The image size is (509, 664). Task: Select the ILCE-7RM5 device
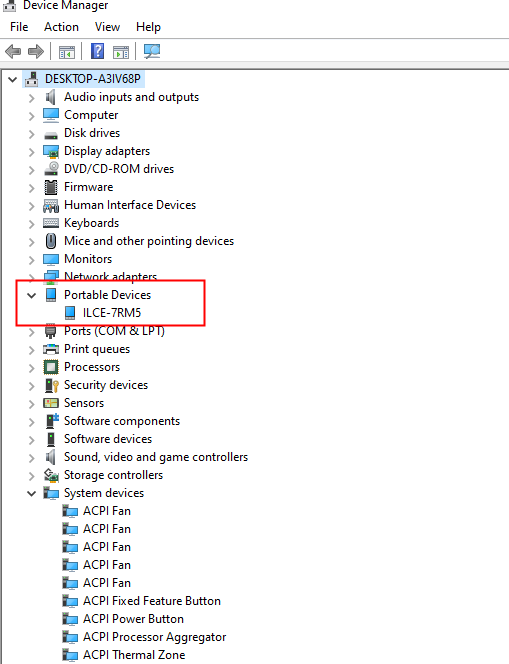pyautogui.click(x=112, y=313)
